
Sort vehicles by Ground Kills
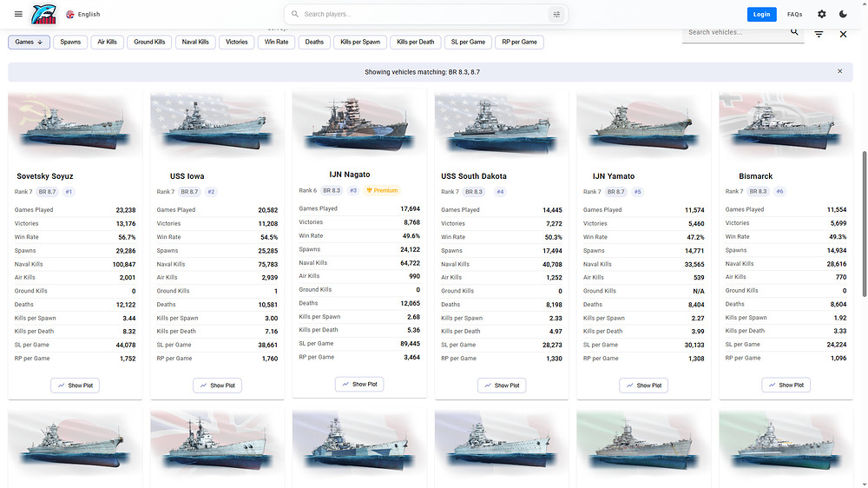point(149,42)
